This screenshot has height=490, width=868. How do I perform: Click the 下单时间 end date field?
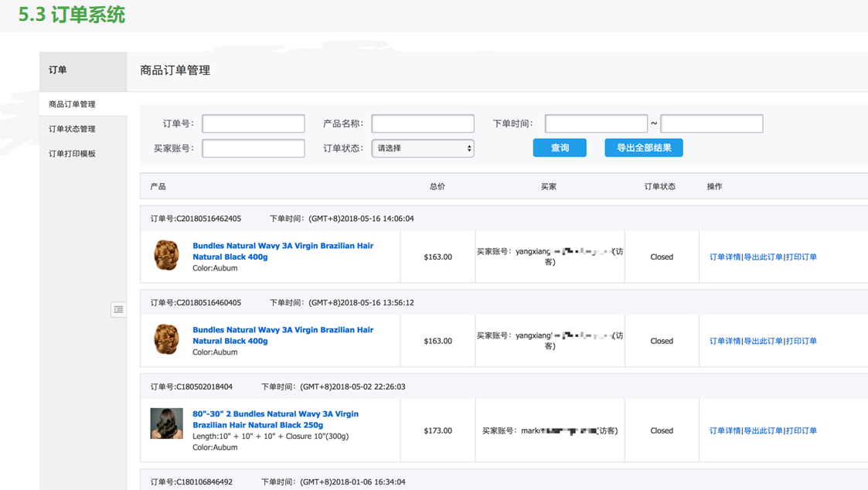coord(711,124)
